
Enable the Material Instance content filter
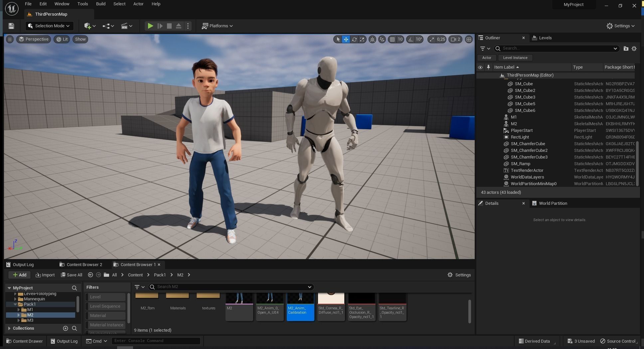[x=105, y=325]
